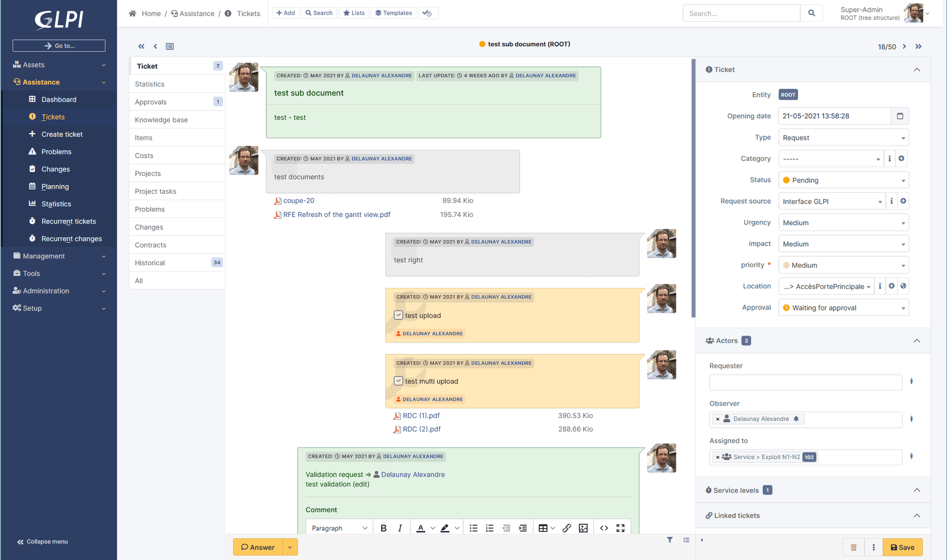Screen dimensions: 947x560
Task: Select the Status dropdown showing Pending
Action: 843,180
